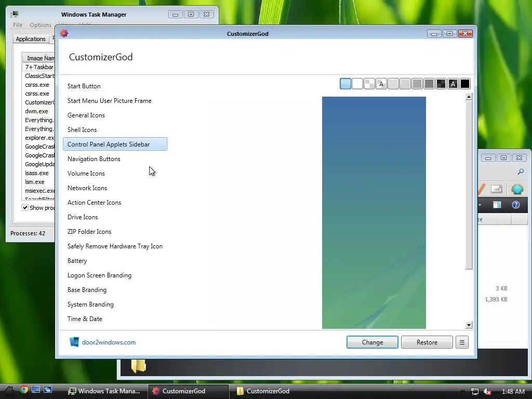Switch to Windows Task Manager taskbar button

[x=104, y=391]
